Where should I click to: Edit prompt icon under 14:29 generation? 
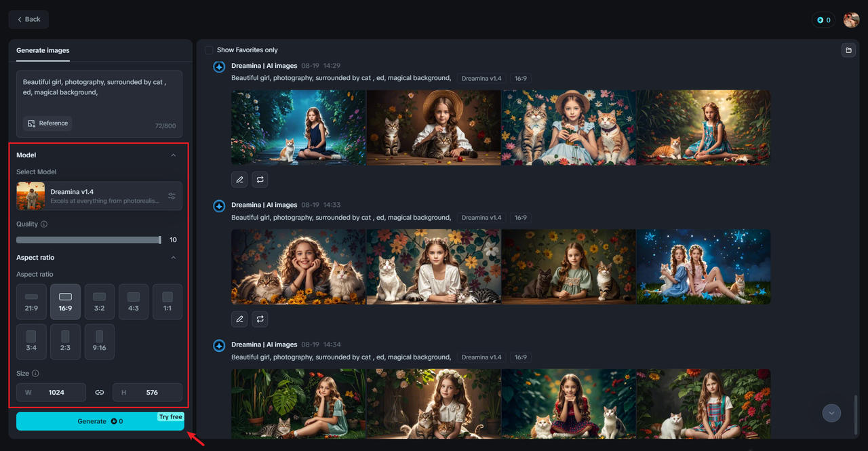point(239,180)
